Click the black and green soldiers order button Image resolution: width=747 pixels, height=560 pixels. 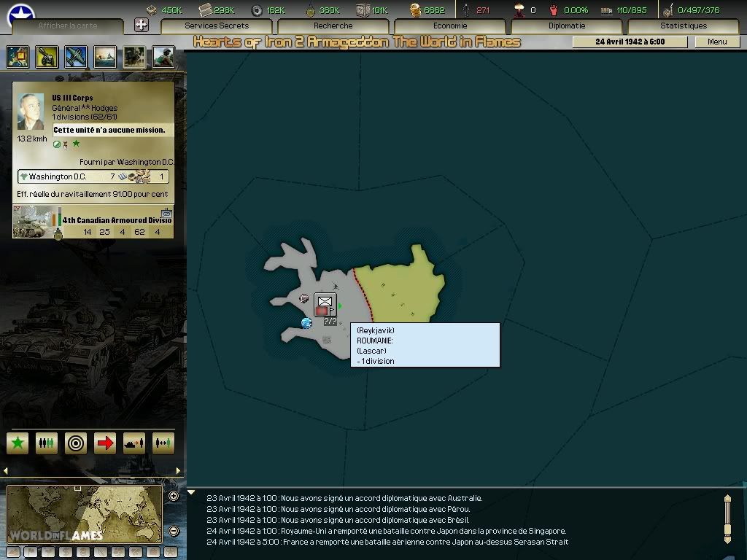click(x=47, y=443)
